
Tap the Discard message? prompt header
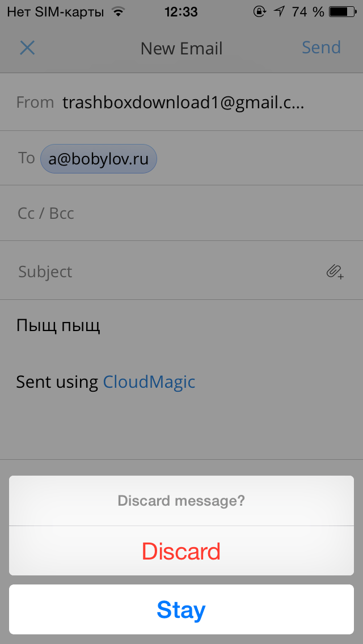coord(181,501)
